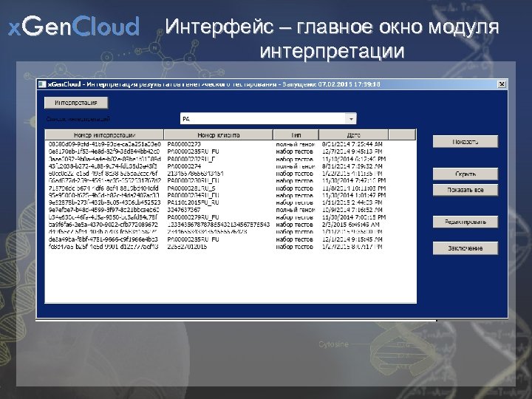Select interpretation ID starting with 0e6170eb
The image size is (532, 399).
pos(104,151)
